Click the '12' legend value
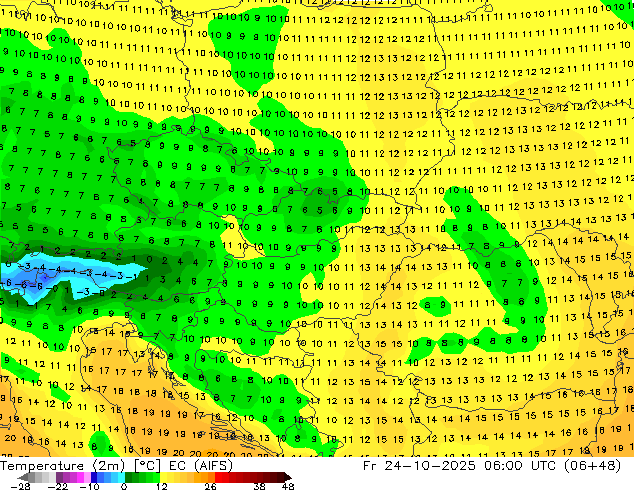Image resolution: width=634 pixels, height=490 pixels. point(162,486)
